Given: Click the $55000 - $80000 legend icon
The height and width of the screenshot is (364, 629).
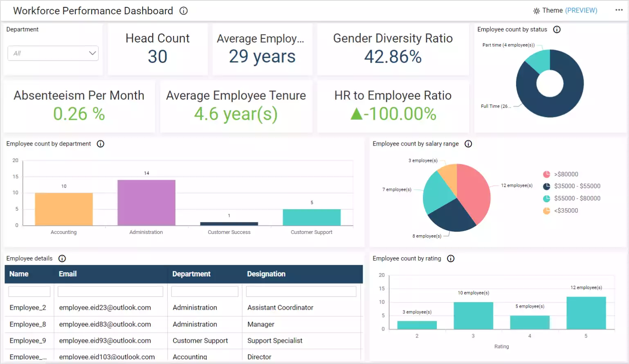Looking at the screenshot, I should tap(546, 198).
